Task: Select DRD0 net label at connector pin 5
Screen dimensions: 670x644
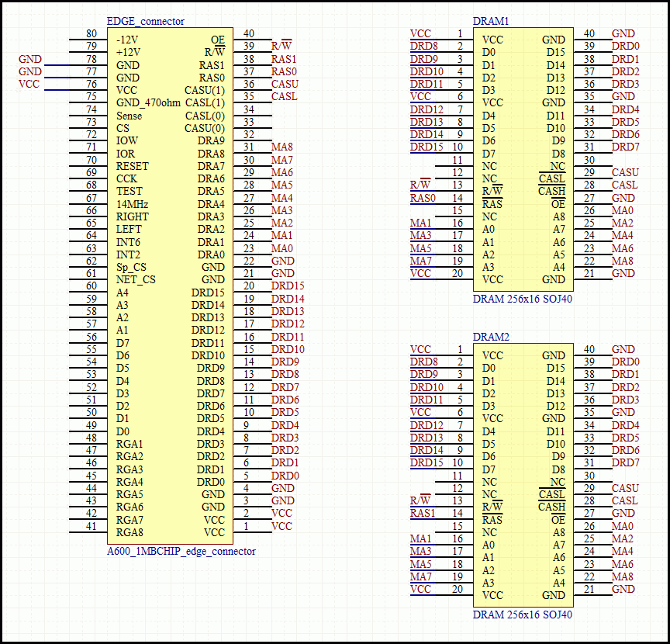Action: coord(285,476)
